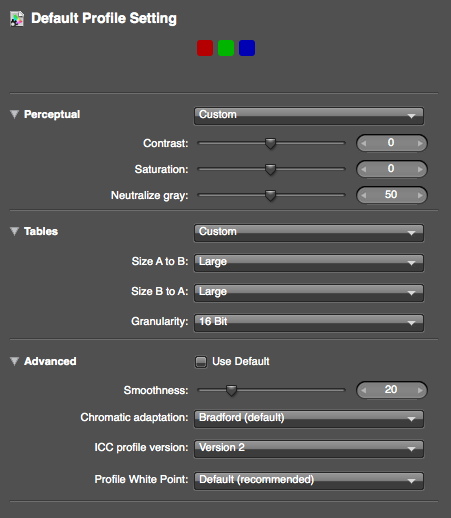Open the Granularity 16 Bit dropdown

click(x=309, y=323)
